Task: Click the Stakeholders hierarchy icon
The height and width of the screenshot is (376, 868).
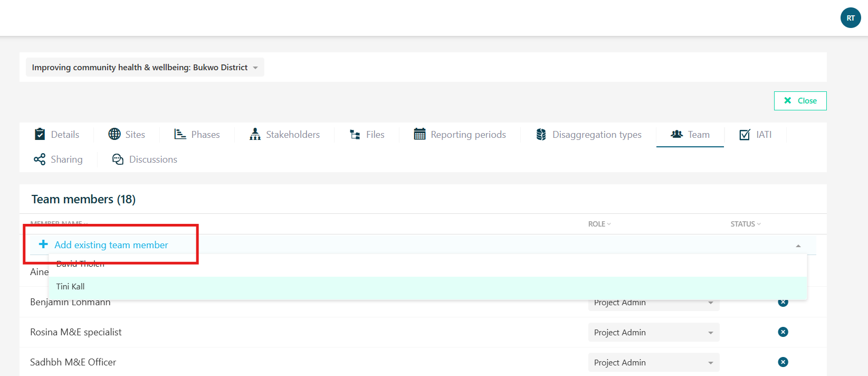Action: (255, 134)
